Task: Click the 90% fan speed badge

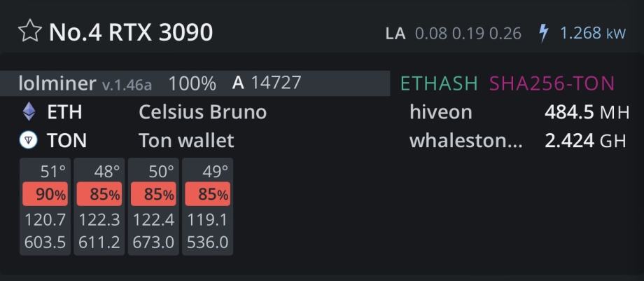Action: coord(45,194)
